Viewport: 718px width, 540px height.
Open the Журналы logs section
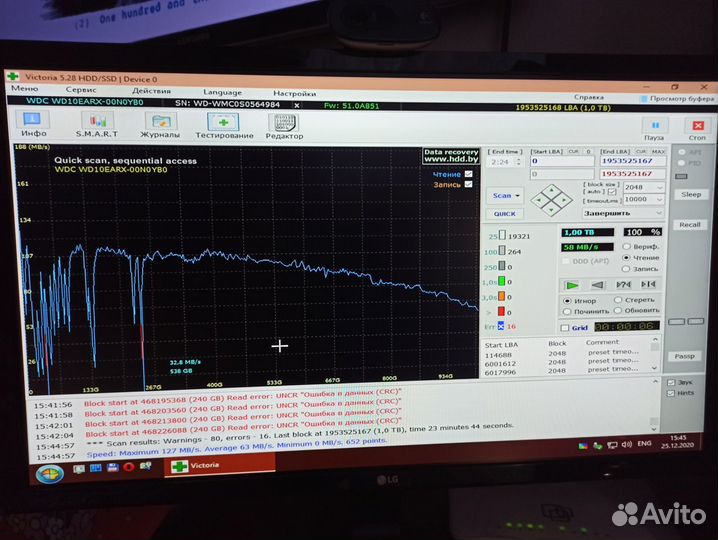tap(160, 125)
